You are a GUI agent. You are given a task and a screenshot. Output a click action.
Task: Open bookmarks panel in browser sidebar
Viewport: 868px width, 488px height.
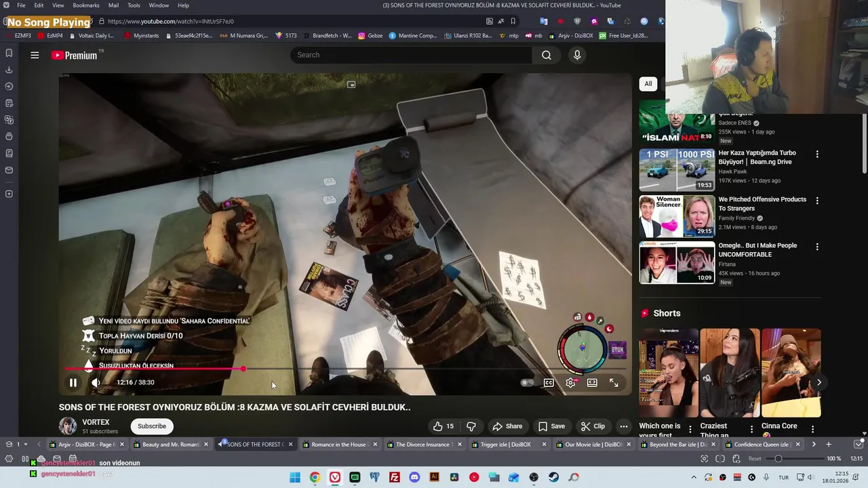coord(9,53)
